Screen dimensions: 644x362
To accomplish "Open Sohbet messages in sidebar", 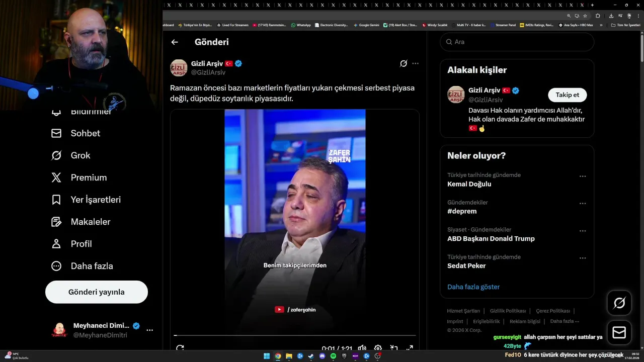I will [x=75, y=133].
